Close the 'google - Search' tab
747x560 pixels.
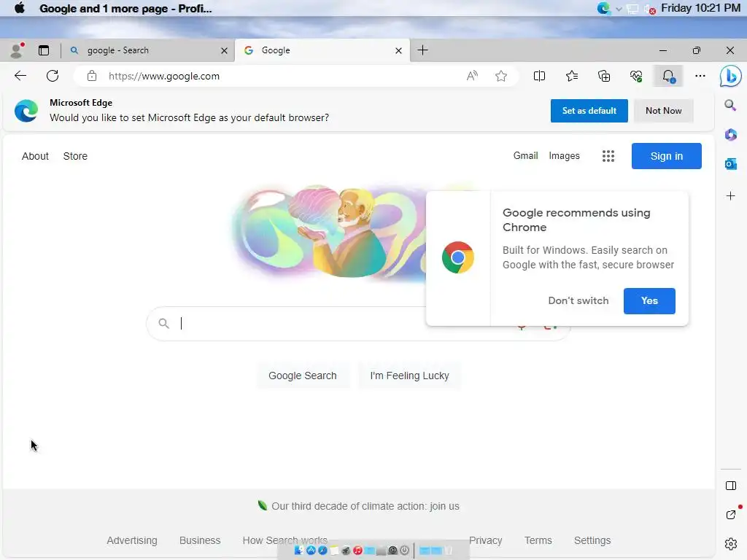[224, 50]
